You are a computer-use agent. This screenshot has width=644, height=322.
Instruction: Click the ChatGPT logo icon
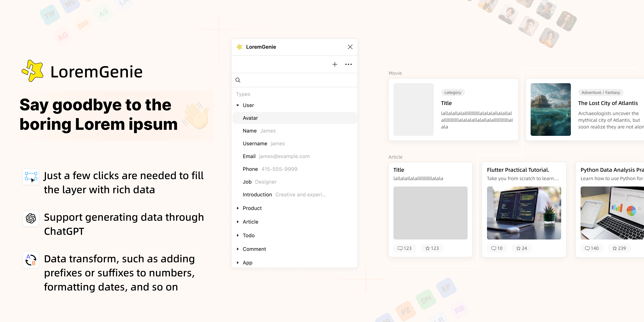(x=31, y=218)
